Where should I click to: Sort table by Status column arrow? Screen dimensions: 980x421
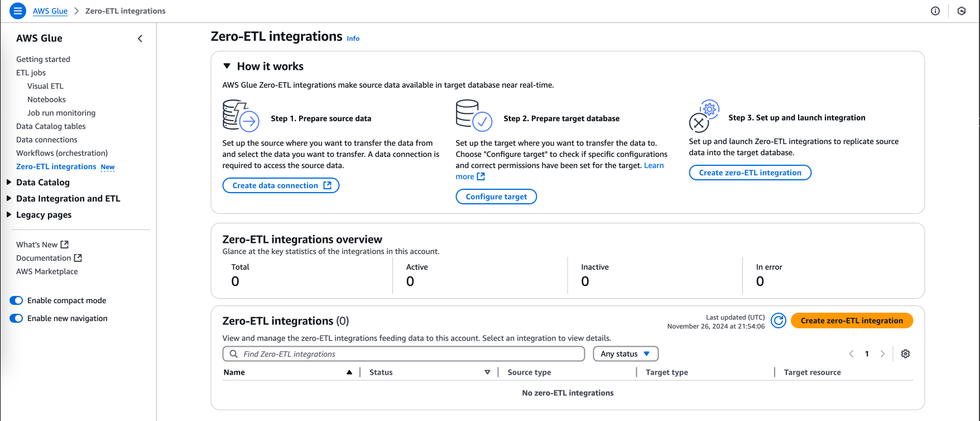487,372
